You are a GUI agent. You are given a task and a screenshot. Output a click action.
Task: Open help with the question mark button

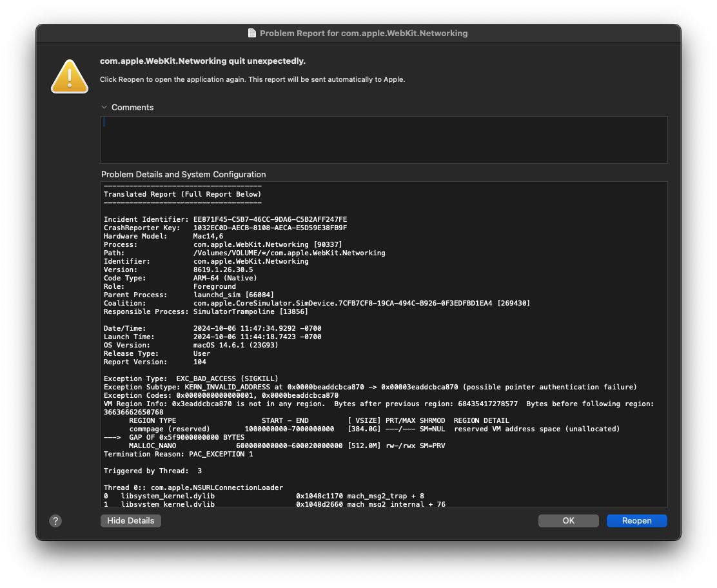point(55,521)
